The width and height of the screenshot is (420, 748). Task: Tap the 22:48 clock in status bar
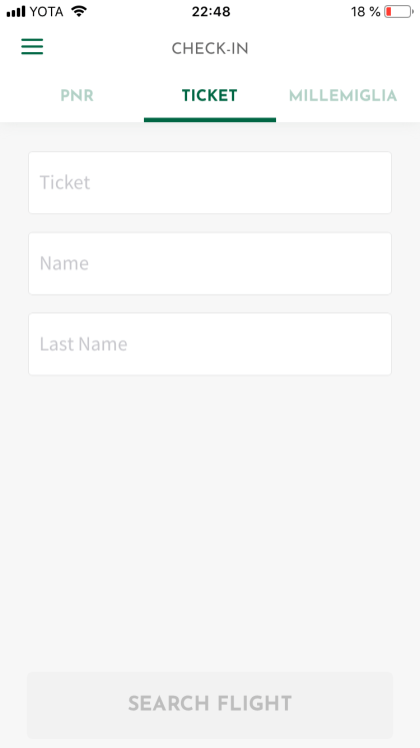tap(211, 11)
